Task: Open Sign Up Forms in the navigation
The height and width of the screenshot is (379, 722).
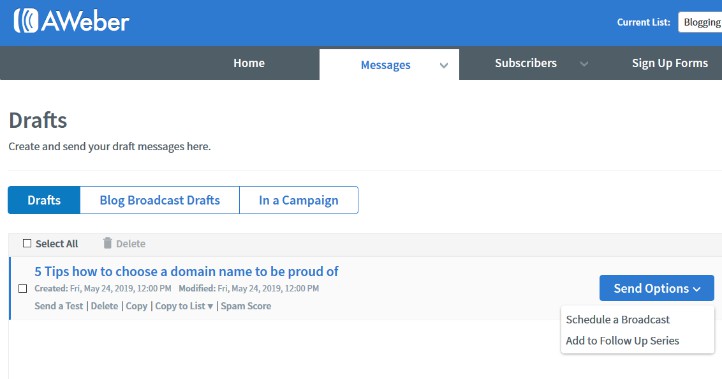Action: [670, 63]
